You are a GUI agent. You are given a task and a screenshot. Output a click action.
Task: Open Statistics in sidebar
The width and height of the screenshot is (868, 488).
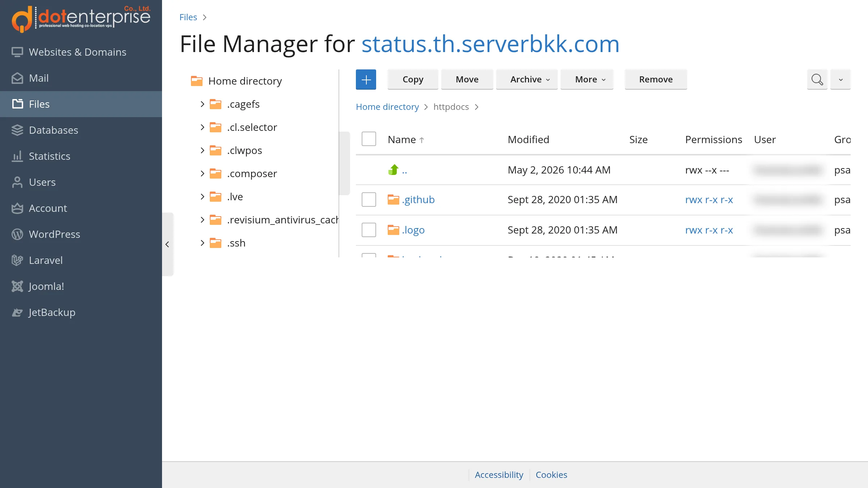tap(81, 156)
